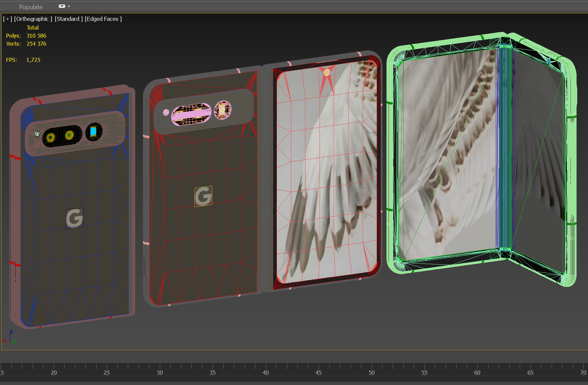
Task: Jump to frame 45 on the timeline
Action: pos(319,373)
